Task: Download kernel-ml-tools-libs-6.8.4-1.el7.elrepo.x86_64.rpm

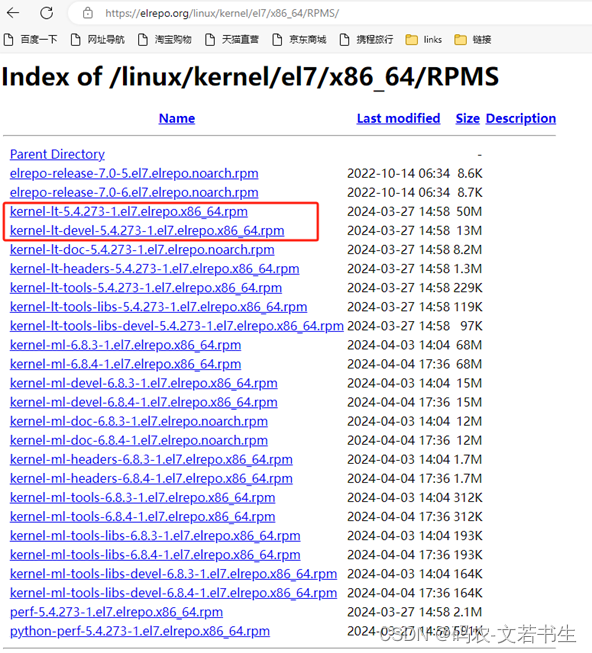Action: click(x=155, y=555)
